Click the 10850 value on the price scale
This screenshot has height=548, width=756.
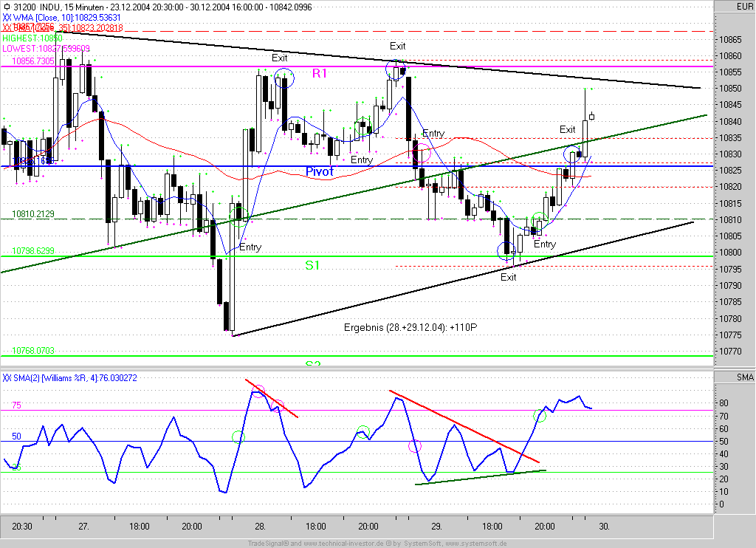732,89
